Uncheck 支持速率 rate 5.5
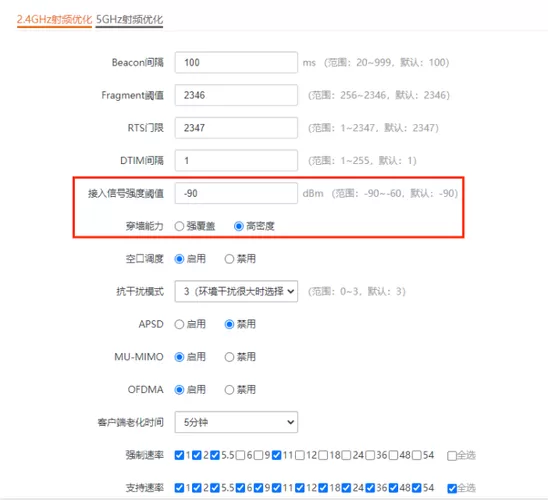This screenshot has height=500, width=548. pos(215,488)
